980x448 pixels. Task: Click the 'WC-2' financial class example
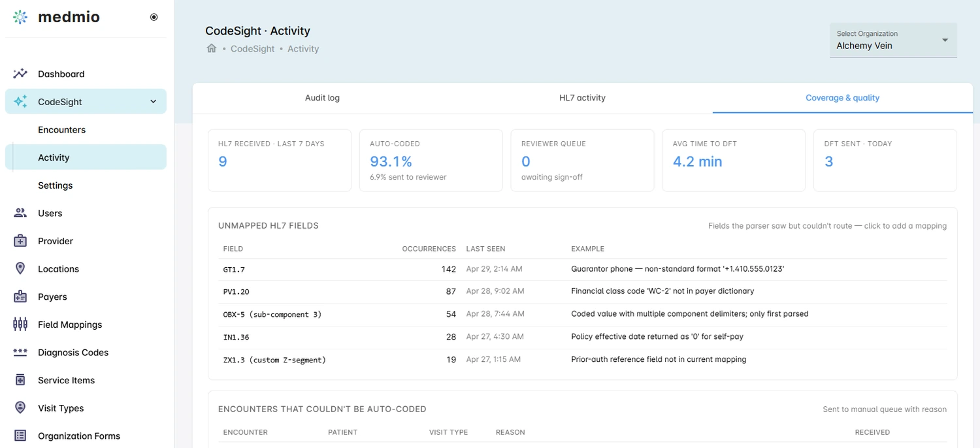(x=662, y=291)
